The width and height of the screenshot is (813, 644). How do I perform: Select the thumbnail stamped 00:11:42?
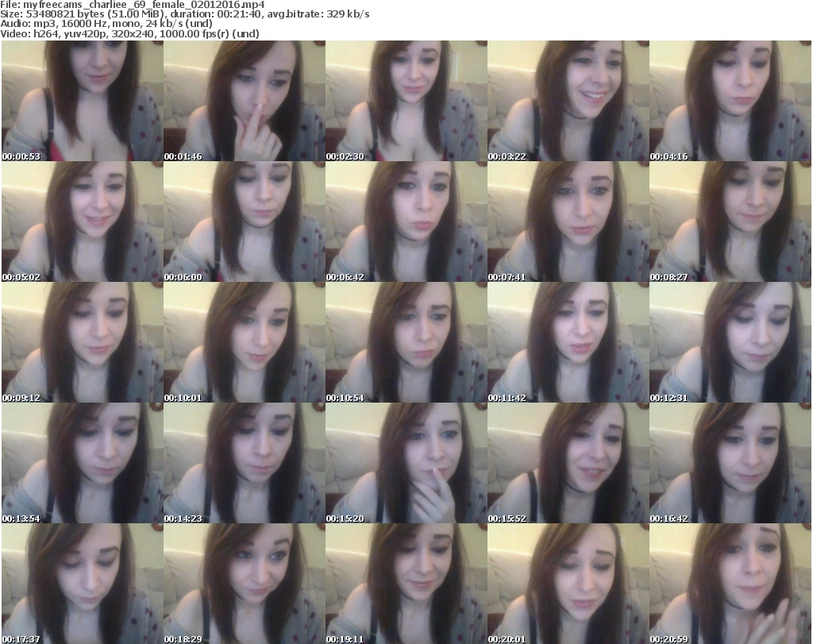coord(568,343)
